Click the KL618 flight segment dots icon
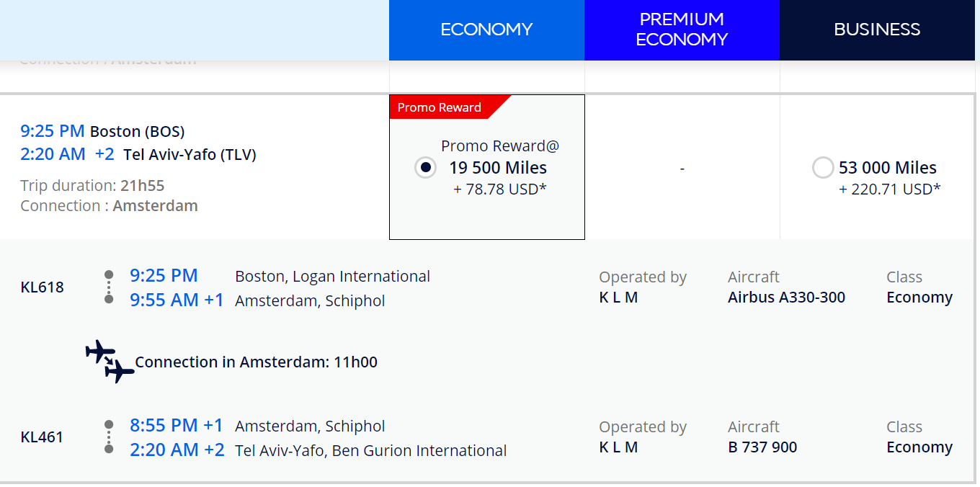The height and width of the screenshot is (487, 980). pos(109,287)
